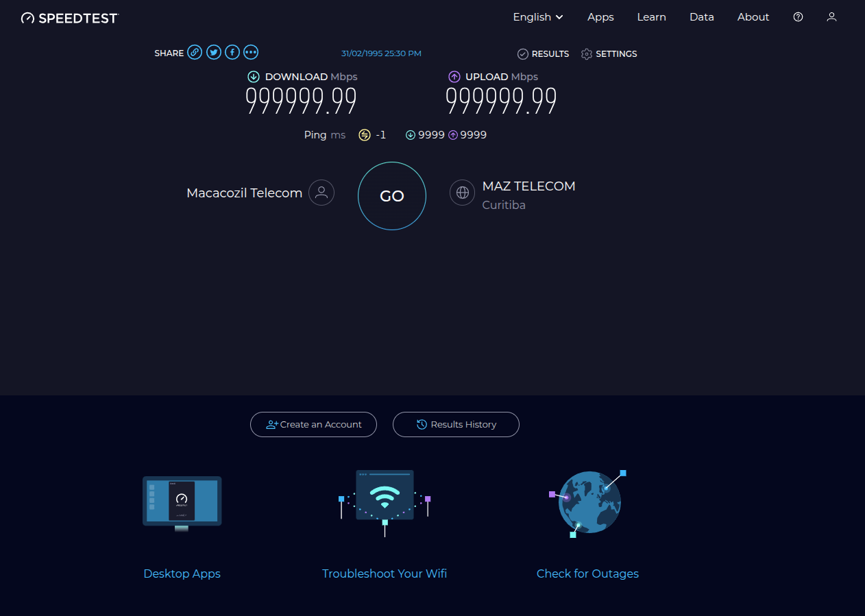Image resolution: width=865 pixels, height=616 pixels.
Task: Click the MAZ TELECOM server name
Action: pos(528,186)
